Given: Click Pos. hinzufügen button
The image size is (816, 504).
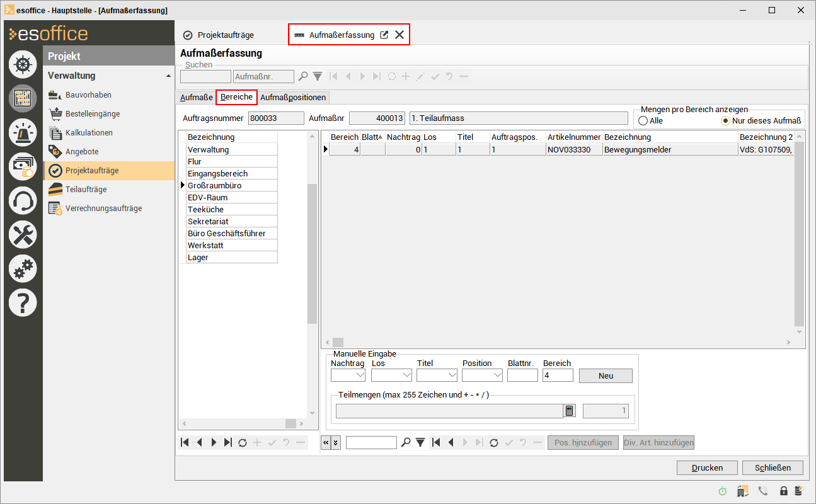Looking at the screenshot, I should pos(583,442).
